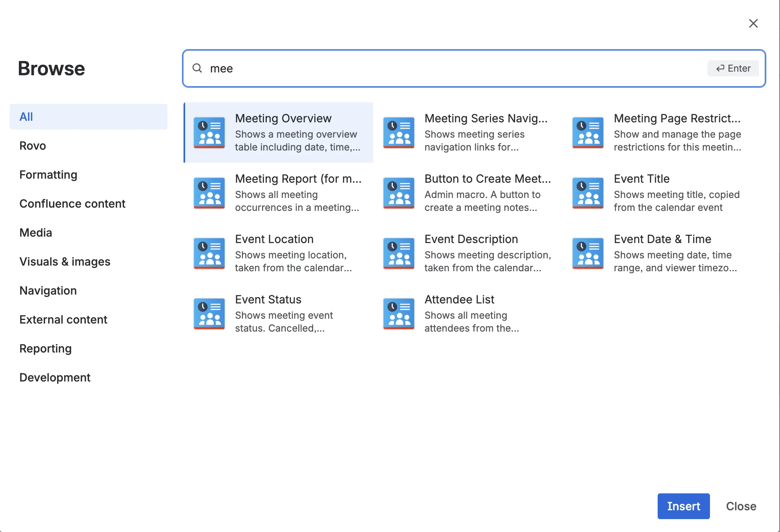Image resolution: width=780 pixels, height=532 pixels.
Task: Click 'Shows meeting description' text
Action: (487, 261)
